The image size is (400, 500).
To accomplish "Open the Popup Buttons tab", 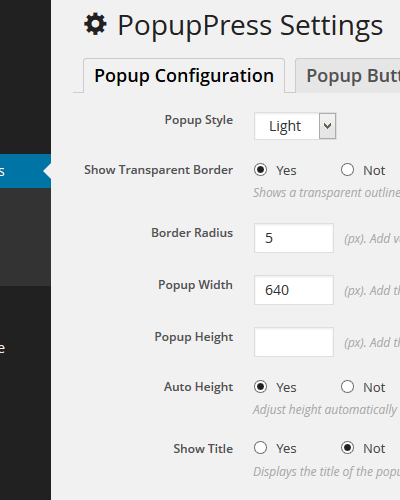I will [x=348, y=76].
